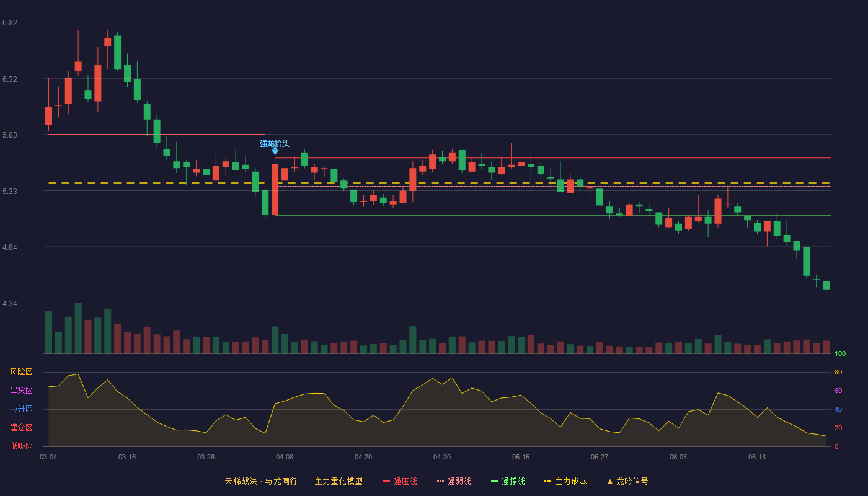Toggle the 云梯战法 主力量化模型 legend entry
The height and width of the screenshot is (496, 868).
click(293, 481)
